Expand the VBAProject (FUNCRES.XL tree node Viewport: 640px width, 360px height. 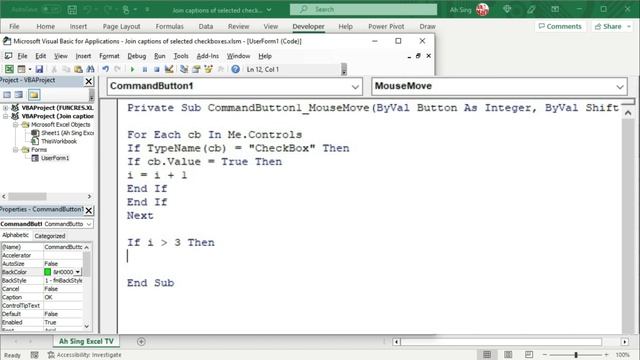coord(6,108)
